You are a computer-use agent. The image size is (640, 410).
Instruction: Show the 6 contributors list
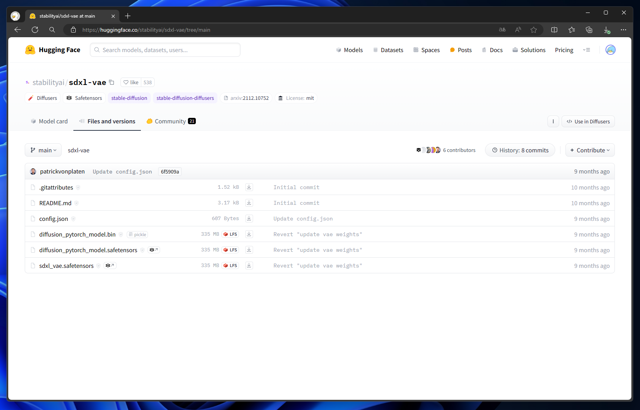(446, 150)
